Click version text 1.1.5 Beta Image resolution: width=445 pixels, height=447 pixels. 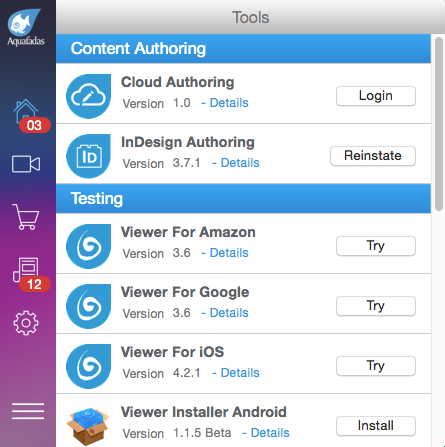(202, 433)
